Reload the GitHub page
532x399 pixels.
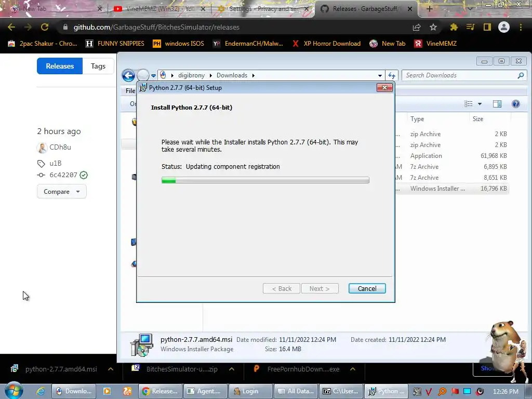point(45,27)
